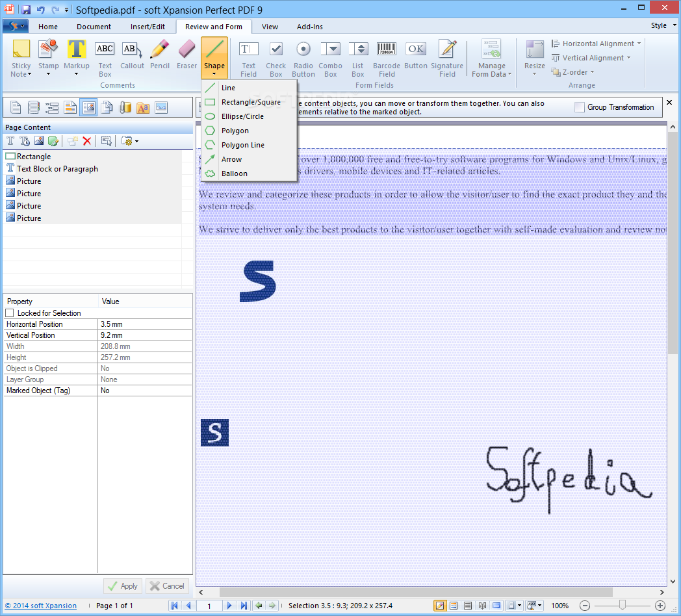Click the zoom slider handle
This screenshot has width=681, height=616.
623,606
